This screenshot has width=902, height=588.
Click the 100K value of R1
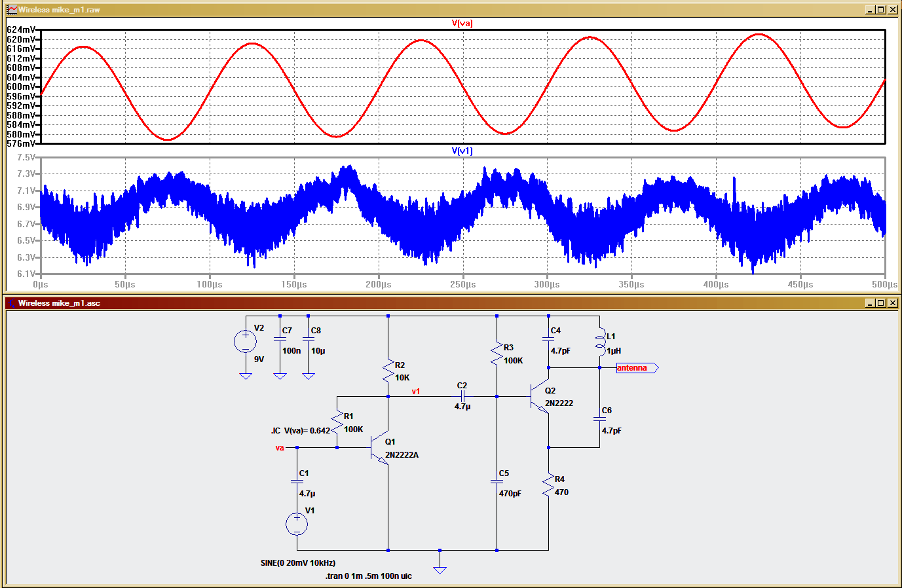click(353, 430)
